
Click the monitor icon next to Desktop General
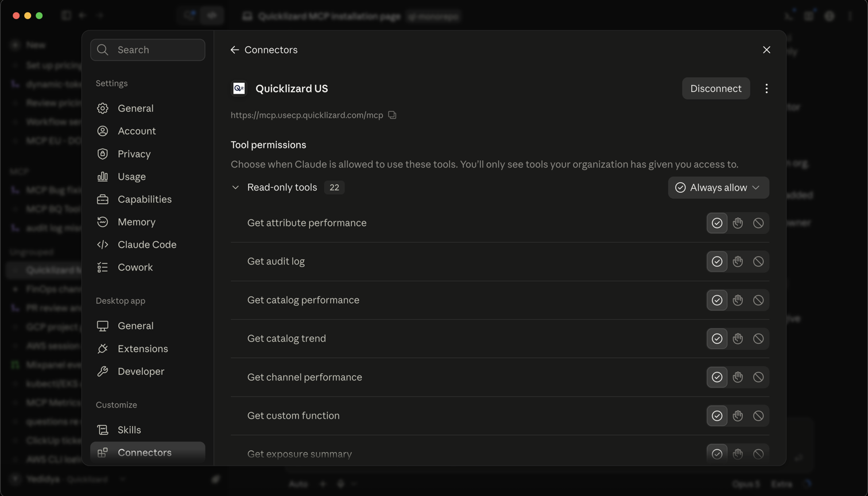tap(103, 325)
